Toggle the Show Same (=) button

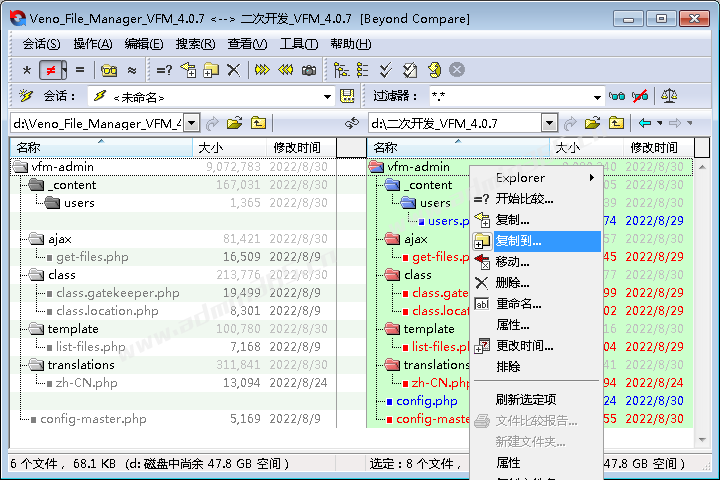click(x=80, y=70)
